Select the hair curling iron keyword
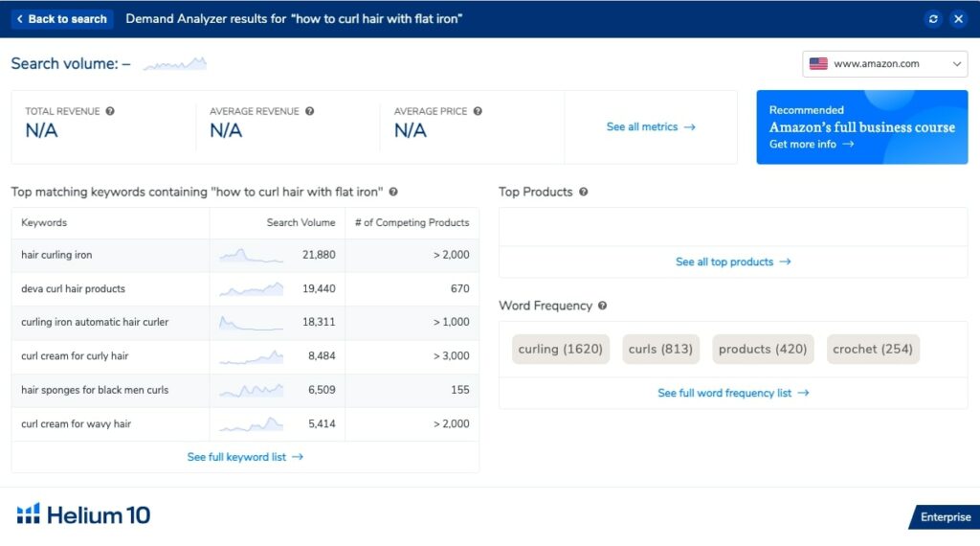 pos(56,255)
